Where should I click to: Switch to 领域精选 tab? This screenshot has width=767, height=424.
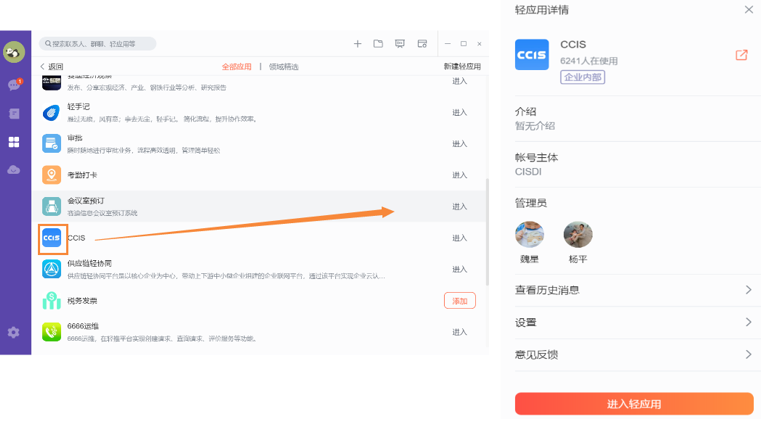click(x=284, y=67)
